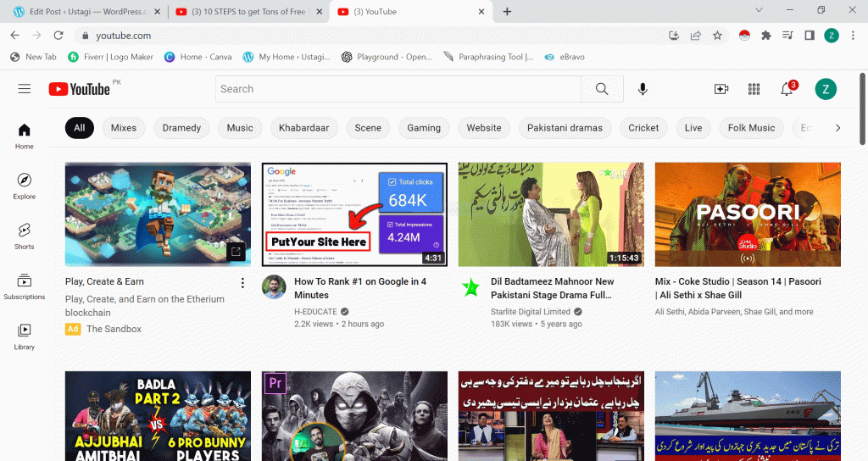Open Dil Badtameez Mahnoor stage drama thumbnail
The width and height of the screenshot is (868, 461).
point(551,214)
